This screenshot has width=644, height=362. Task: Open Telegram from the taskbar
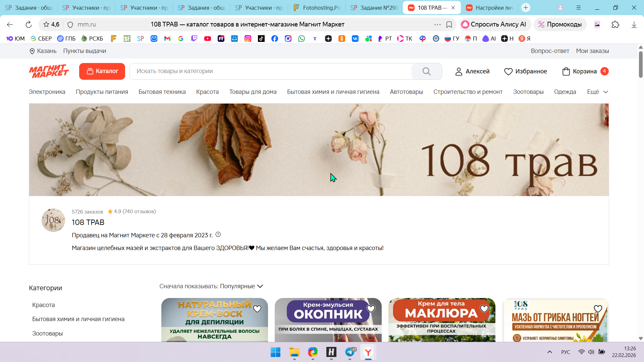(350, 352)
